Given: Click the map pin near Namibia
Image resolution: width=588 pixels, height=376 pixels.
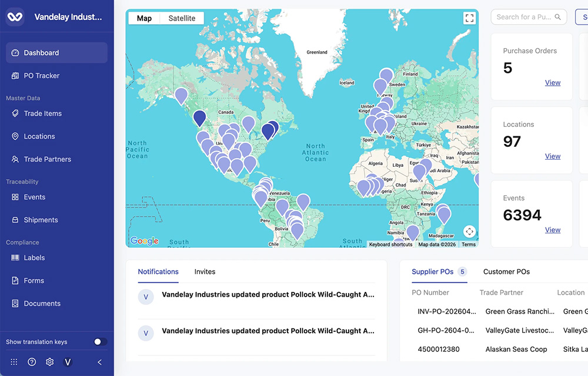Looking at the screenshot, I should pyautogui.click(x=413, y=232).
